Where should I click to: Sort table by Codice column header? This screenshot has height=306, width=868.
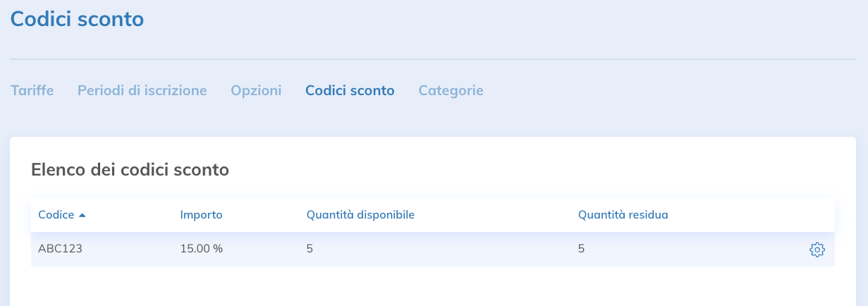(x=56, y=214)
